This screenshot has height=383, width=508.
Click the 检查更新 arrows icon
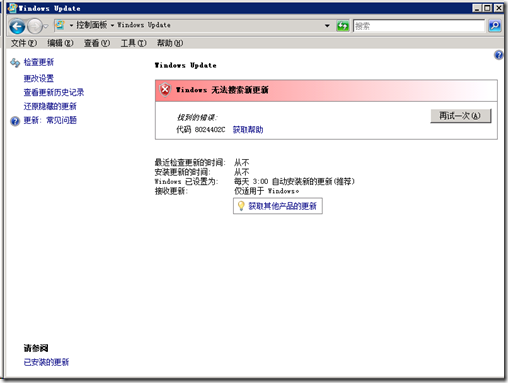(x=15, y=62)
